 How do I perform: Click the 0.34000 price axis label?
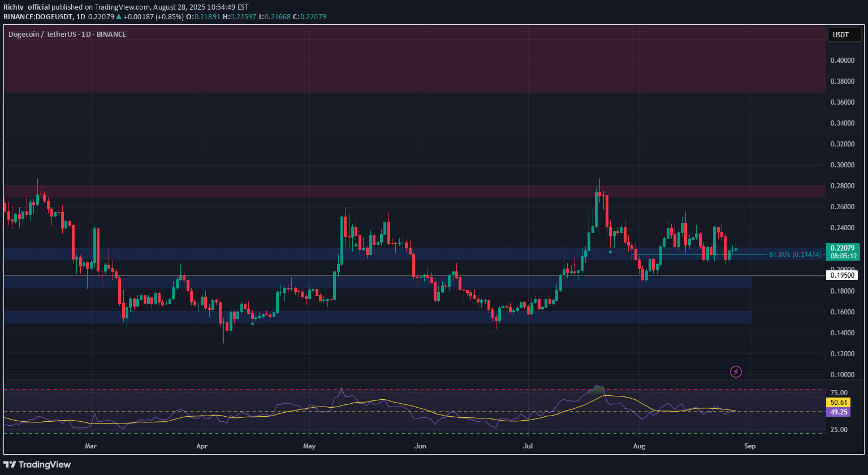click(x=843, y=123)
